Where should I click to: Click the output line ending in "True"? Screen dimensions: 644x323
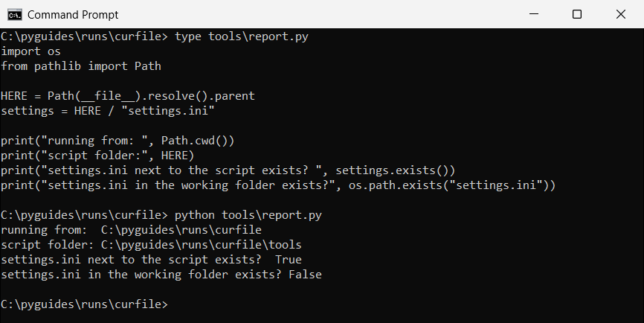151,260
